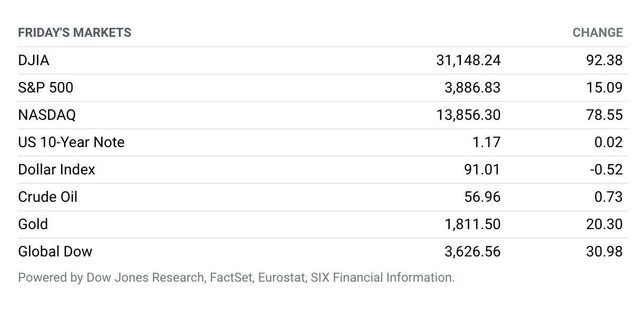
Task: Select the S&P 500 row label
Action: (46, 88)
